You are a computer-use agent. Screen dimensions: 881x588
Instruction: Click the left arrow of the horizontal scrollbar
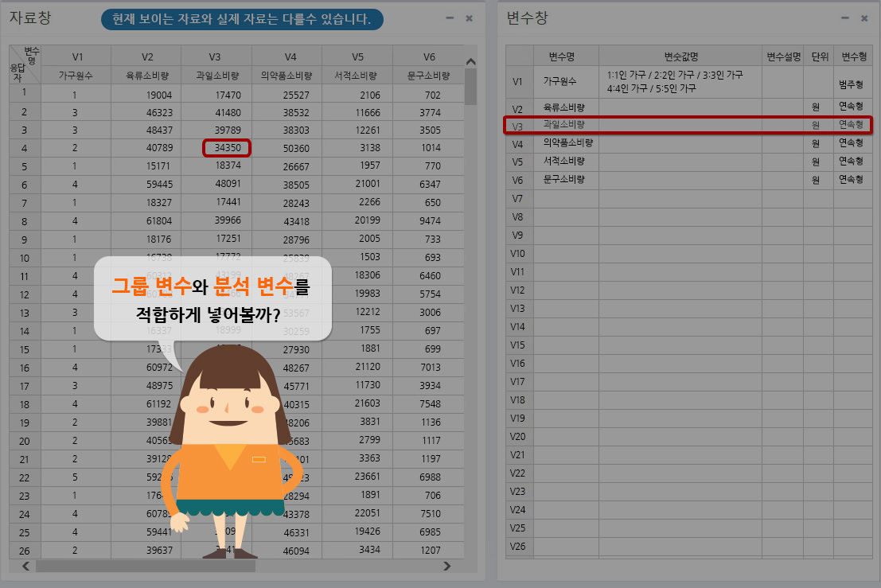25,566
